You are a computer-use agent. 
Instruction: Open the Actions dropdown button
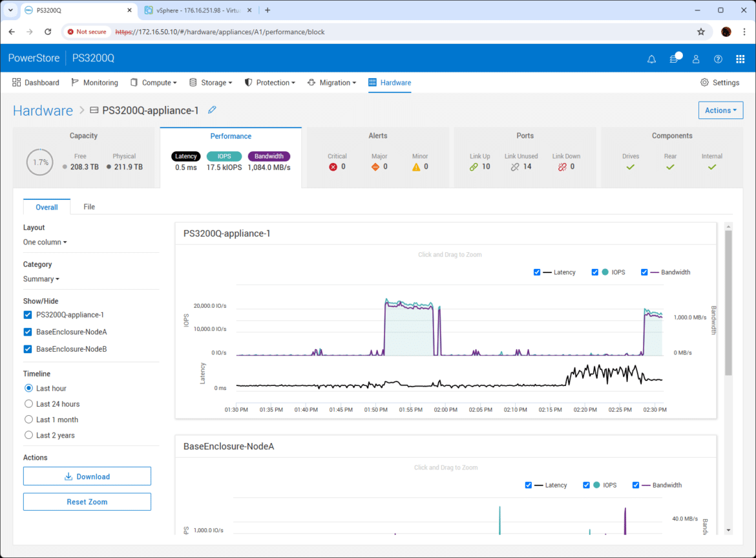(721, 111)
